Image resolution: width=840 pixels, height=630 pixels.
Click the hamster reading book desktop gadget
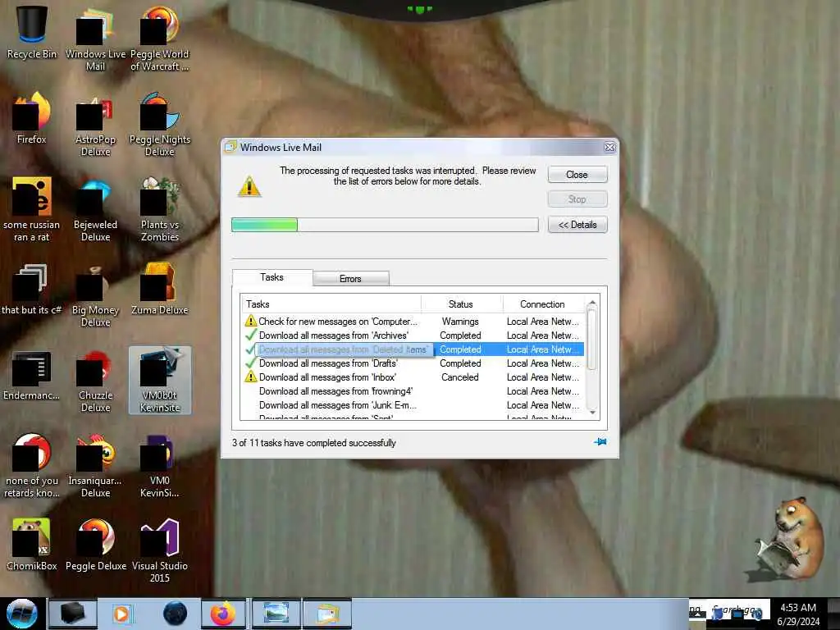click(789, 538)
